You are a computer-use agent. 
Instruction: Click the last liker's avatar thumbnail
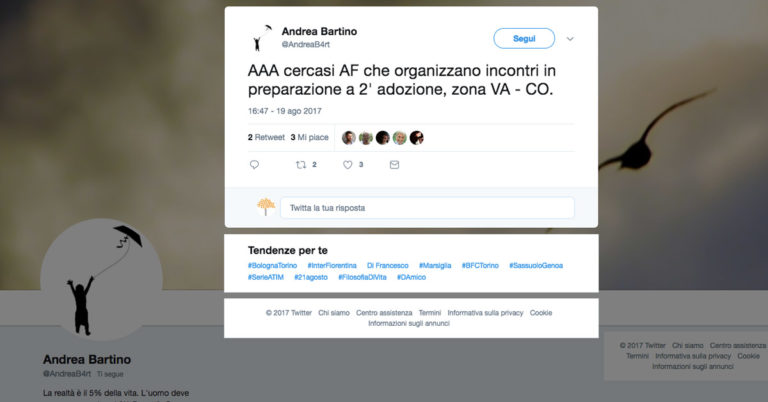417,138
